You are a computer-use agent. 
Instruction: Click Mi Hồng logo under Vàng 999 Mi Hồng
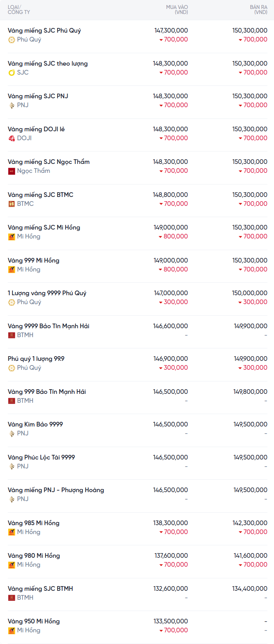[12, 270]
